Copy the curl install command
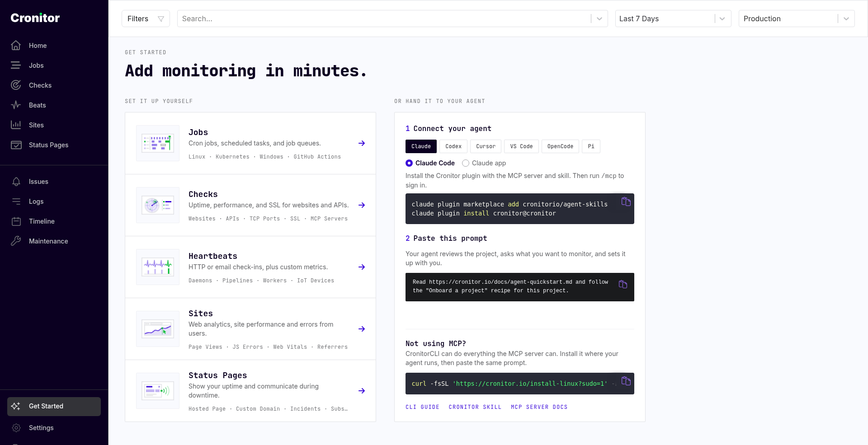868x445 pixels. tap(626, 381)
